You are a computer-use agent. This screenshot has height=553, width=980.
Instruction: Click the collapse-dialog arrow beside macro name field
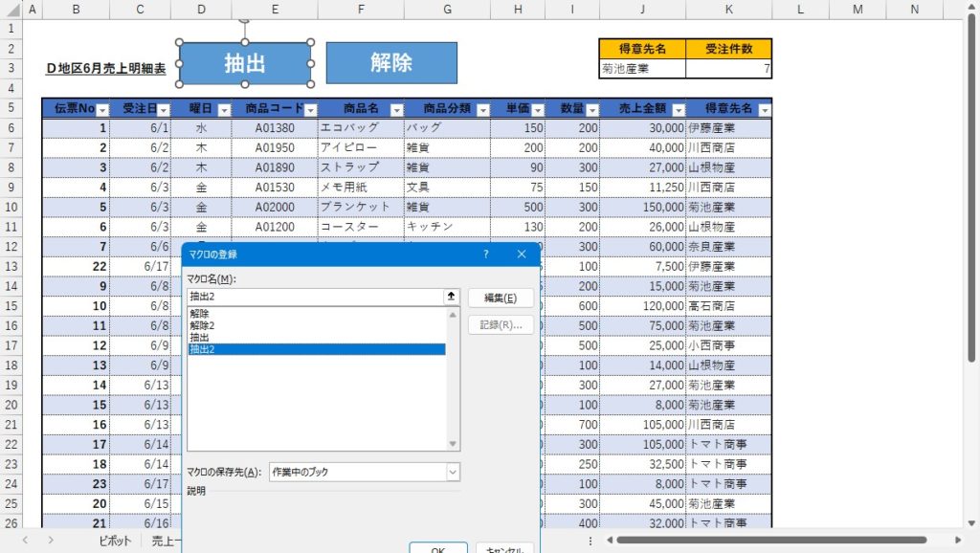pyautogui.click(x=451, y=298)
